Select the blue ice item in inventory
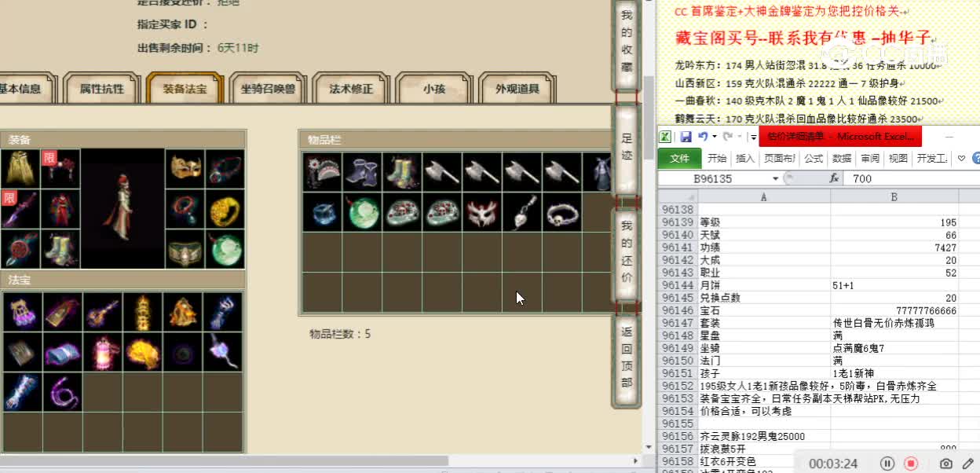The width and height of the screenshot is (980, 473). 322,212
